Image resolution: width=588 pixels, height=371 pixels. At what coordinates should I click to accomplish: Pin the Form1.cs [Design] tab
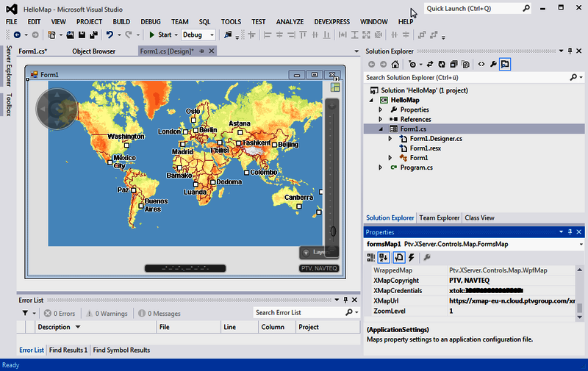coord(201,51)
